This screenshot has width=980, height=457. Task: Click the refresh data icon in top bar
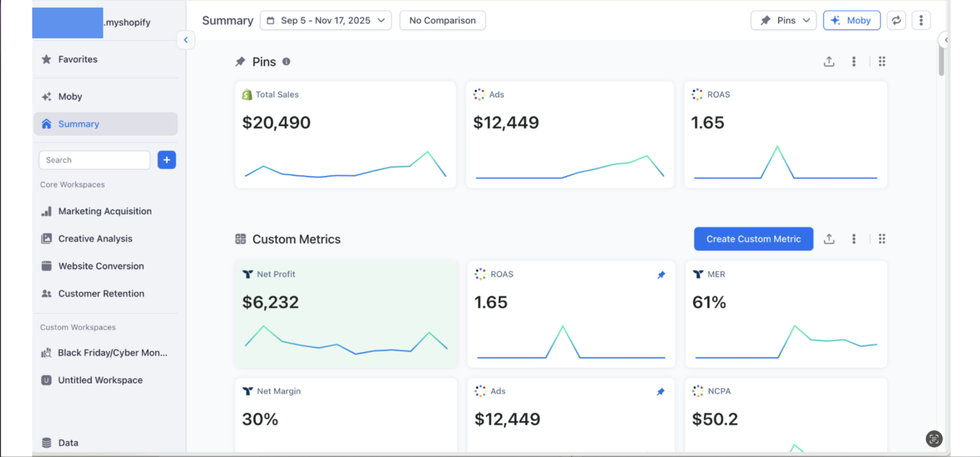coord(896,20)
